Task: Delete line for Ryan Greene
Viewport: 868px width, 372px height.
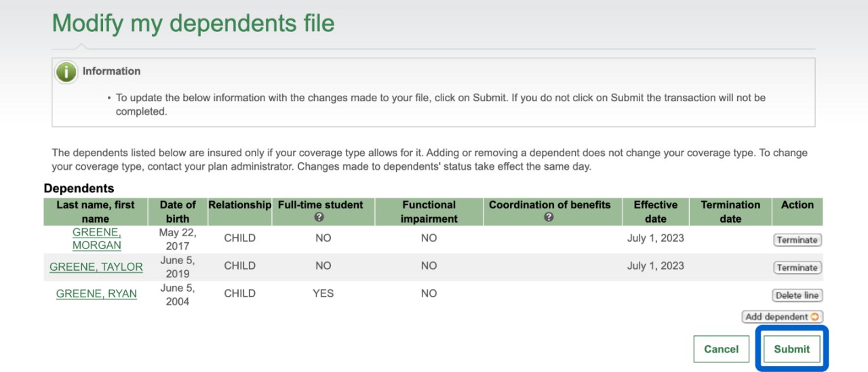Action: [x=797, y=295]
